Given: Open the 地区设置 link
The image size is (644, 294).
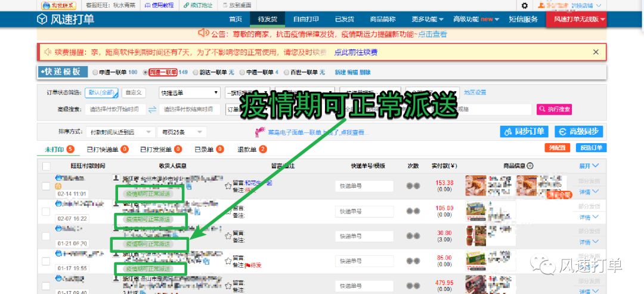Looking at the screenshot, I should coord(475,92).
